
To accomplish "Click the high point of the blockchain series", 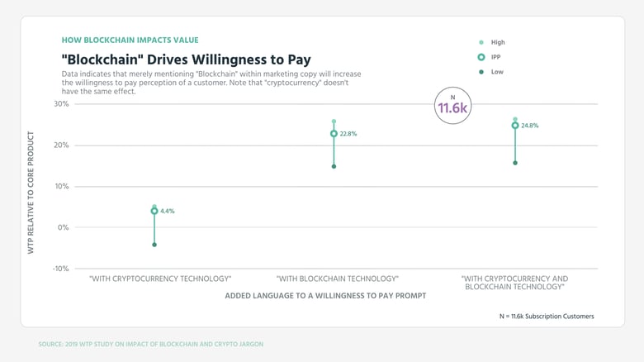I will [x=334, y=121].
